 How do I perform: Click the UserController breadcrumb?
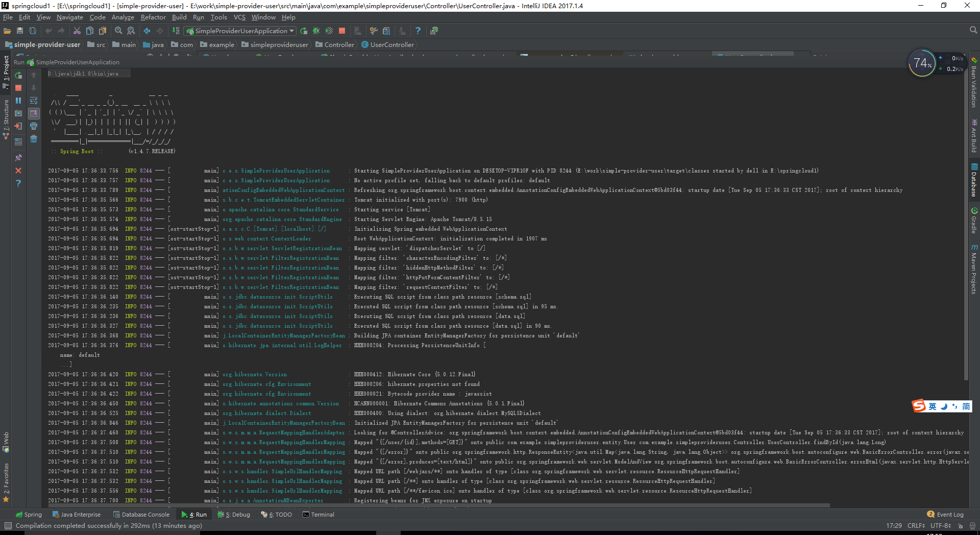point(388,45)
